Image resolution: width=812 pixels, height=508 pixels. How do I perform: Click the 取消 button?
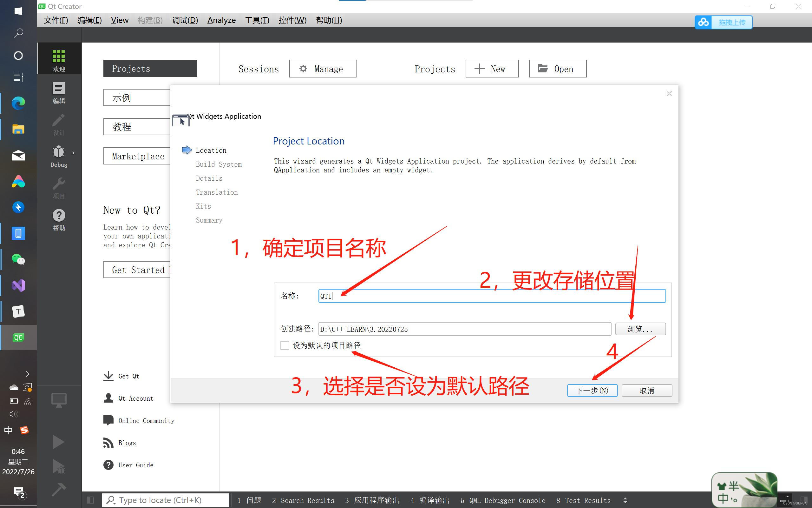click(647, 391)
